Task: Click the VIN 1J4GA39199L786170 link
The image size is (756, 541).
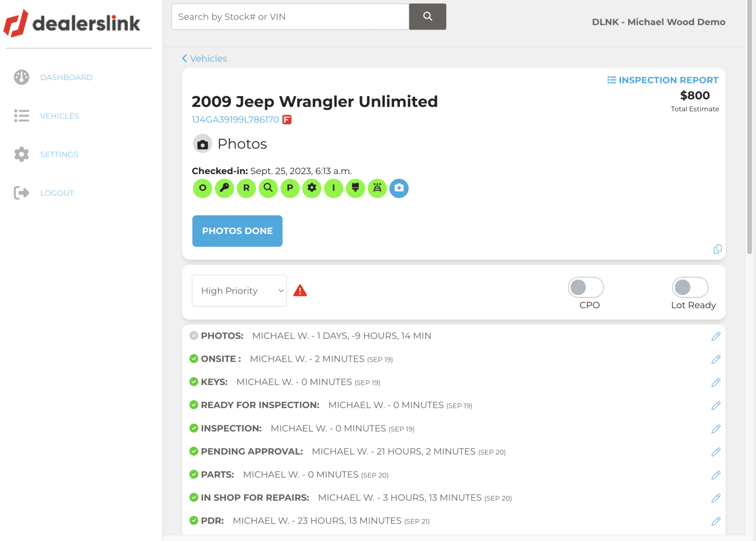Action: (235, 120)
